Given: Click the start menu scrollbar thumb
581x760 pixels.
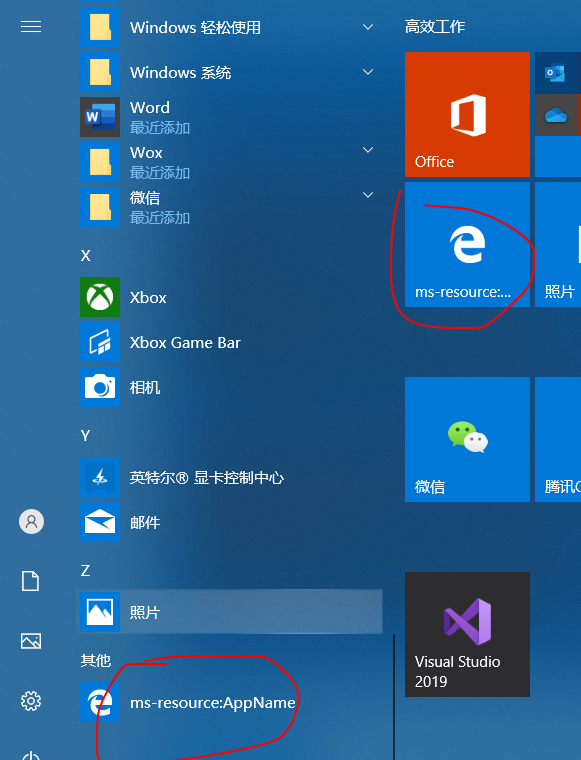Looking at the screenshot, I should (x=394, y=697).
